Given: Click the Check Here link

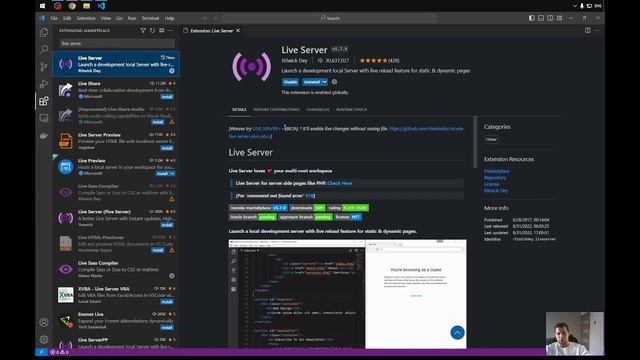Looking at the screenshot, I should point(340,183).
